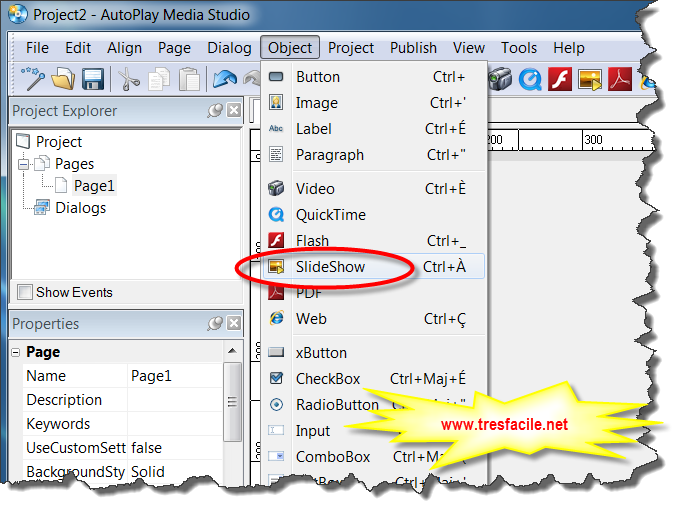Click the Name property value Page1
Image resolution: width=680 pixels, height=516 pixels.
click(175, 376)
